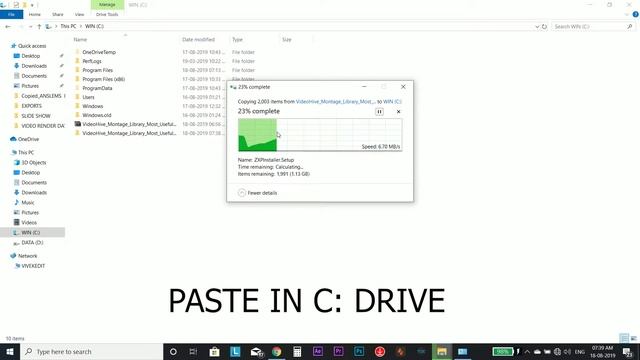
Task: Open the File menu tab
Action: [x=11, y=14]
